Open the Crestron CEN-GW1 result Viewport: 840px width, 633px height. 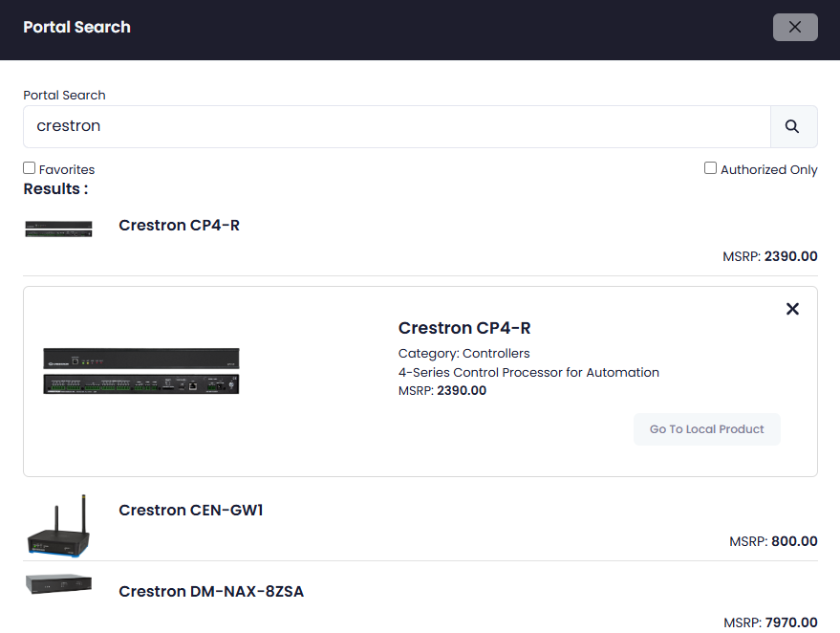(x=191, y=510)
